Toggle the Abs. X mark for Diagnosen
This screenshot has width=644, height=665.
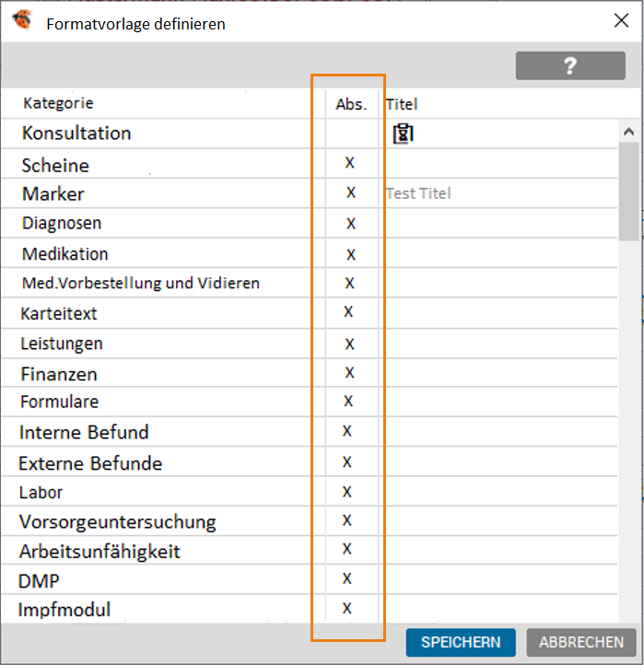click(351, 223)
